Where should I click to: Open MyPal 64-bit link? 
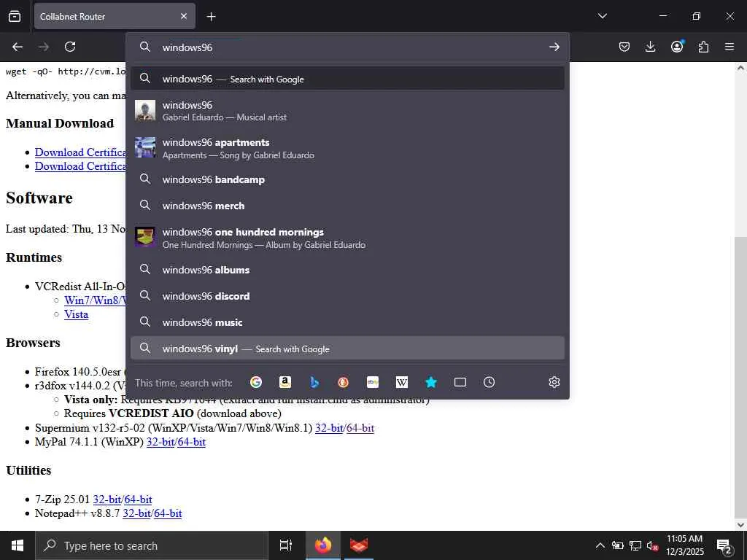(x=192, y=441)
